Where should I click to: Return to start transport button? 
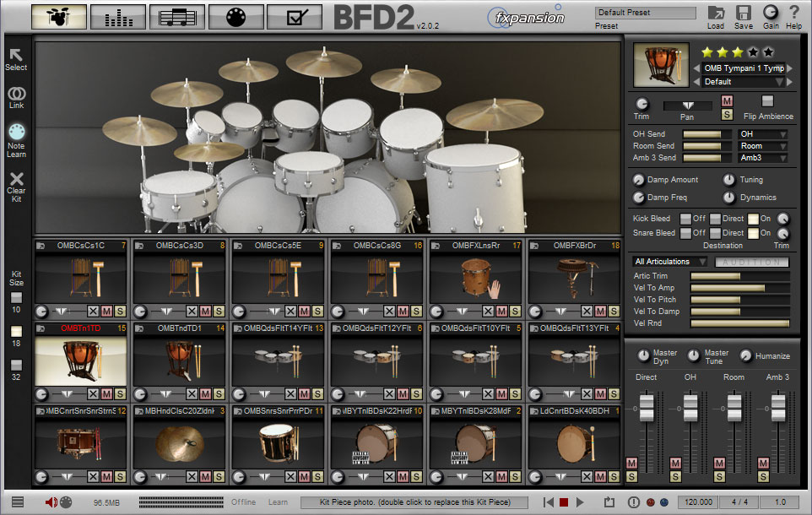pyautogui.click(x=548, y=502)
